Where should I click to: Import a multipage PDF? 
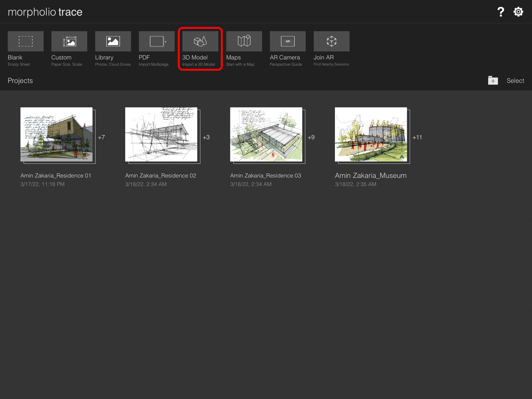pos(157,41)
